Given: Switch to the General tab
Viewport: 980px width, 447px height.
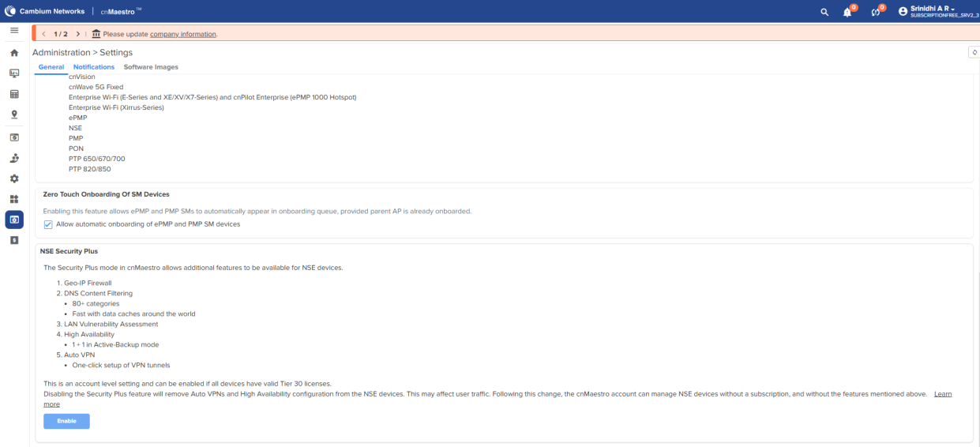Looking at the screenshot, I should click(51, 67).
